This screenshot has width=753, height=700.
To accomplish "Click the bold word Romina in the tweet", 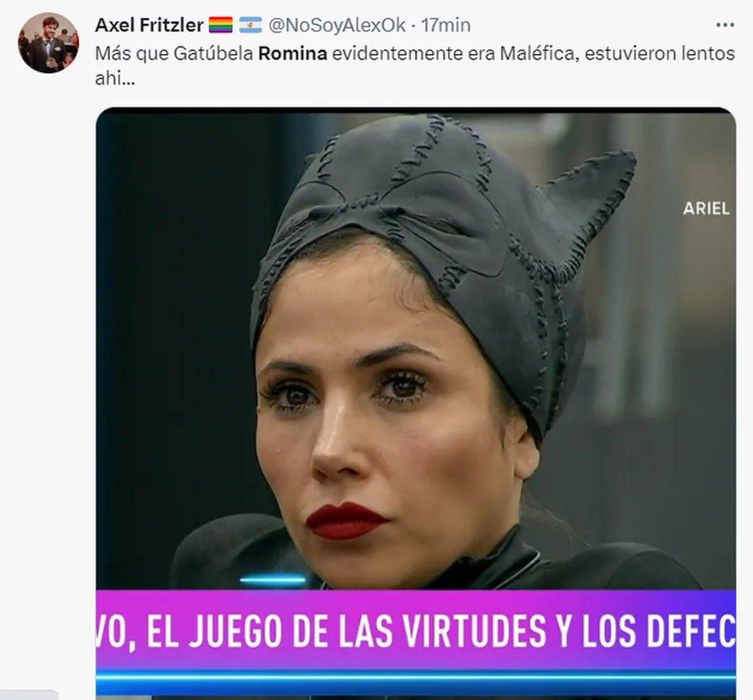I will point(292,53).
